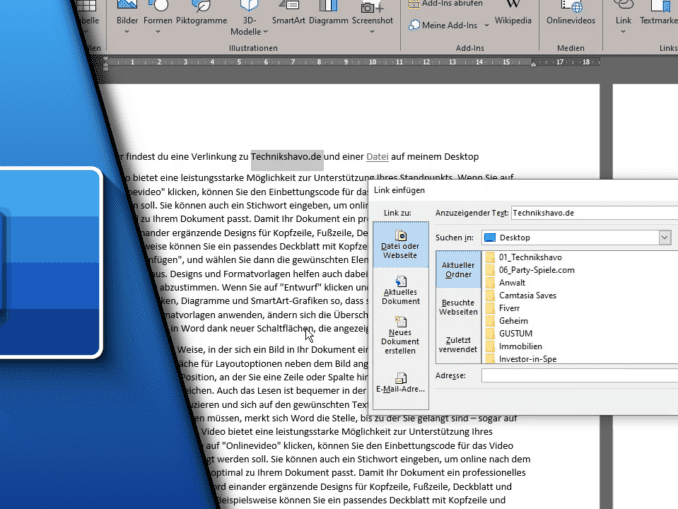Insert a Diagramm chart

pos(329,13)
